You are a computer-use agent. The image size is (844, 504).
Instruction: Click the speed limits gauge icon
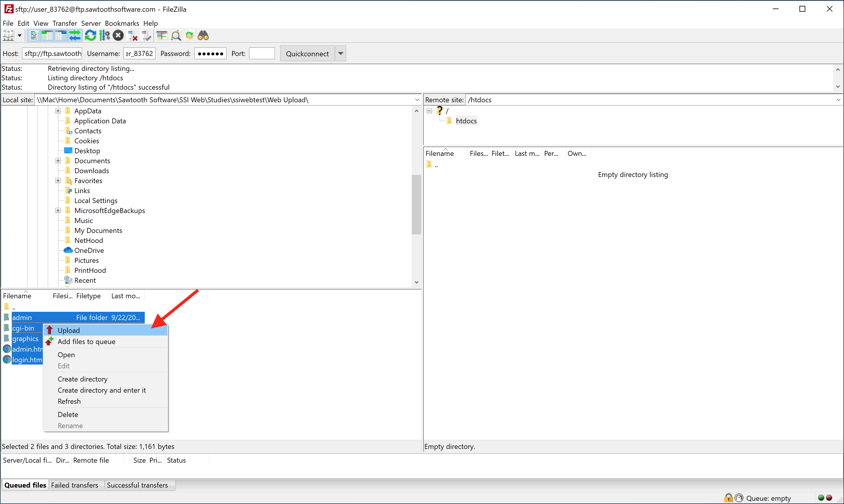[739, 498]
